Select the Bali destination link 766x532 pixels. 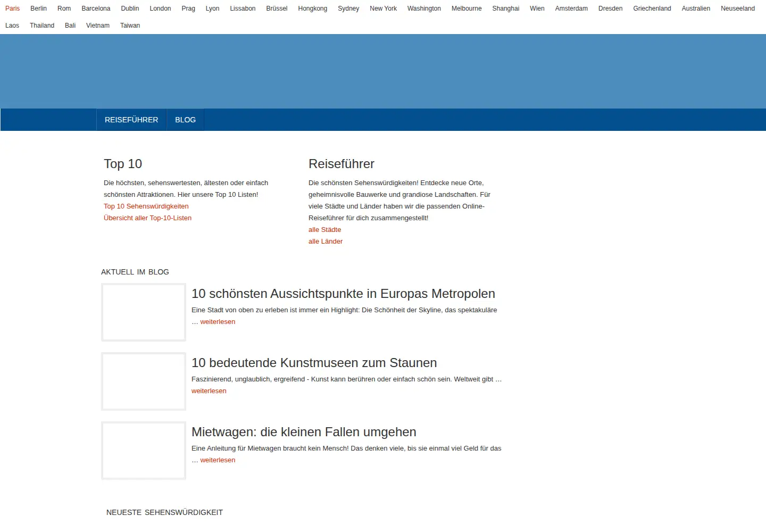click(x=70, y=26)
